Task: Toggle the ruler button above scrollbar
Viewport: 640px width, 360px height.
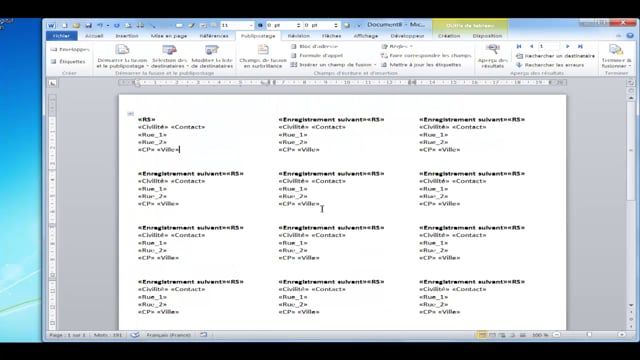Action: [x=631, y=83]
